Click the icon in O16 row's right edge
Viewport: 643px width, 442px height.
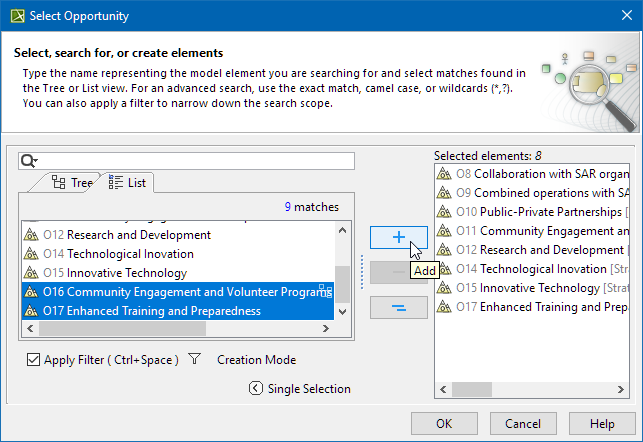325,291
